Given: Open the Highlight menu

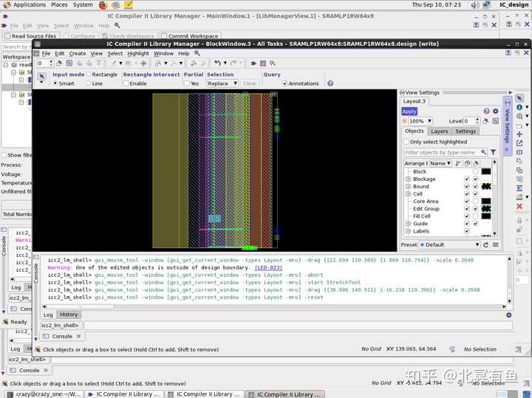Looking at the screenshot, I should [137, 53].
